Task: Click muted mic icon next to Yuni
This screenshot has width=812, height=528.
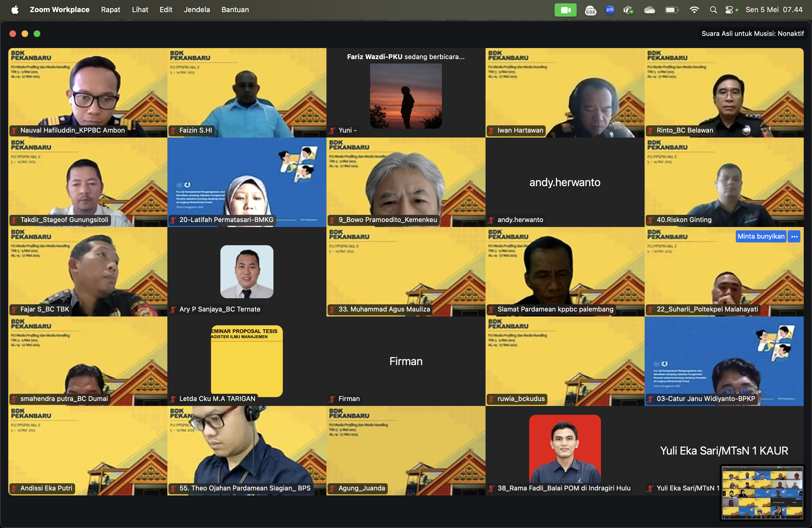Action: pyautogui.click(x=332, y=130)
